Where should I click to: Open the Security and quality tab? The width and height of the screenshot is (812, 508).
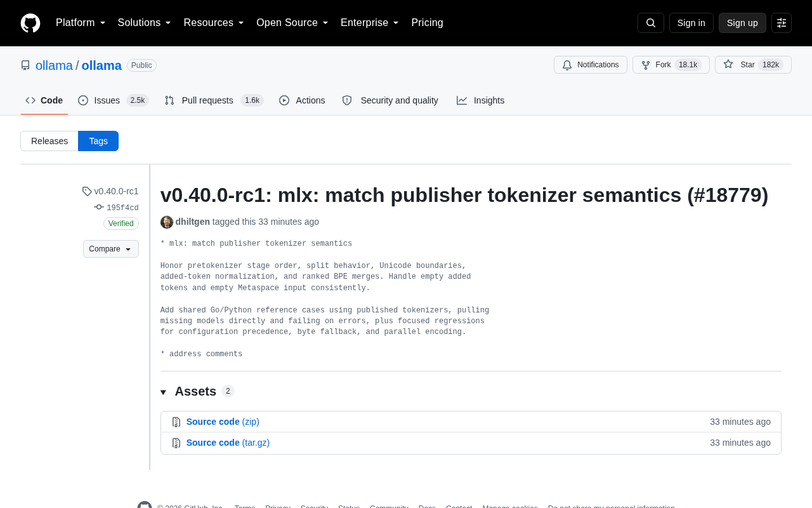click(390, 100)
